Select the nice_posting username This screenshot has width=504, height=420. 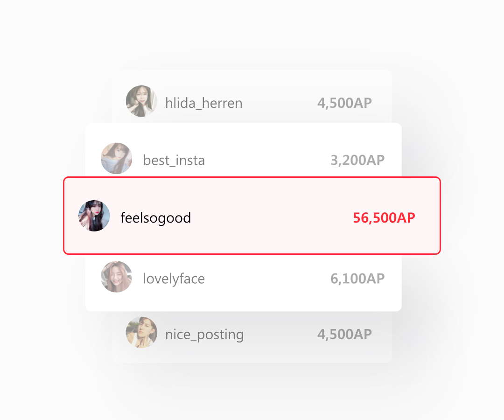coord(204,335)
